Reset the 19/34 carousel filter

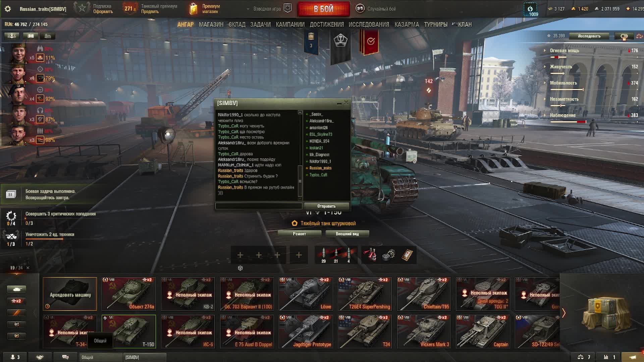pyautogui.click(x=28, y=268)
